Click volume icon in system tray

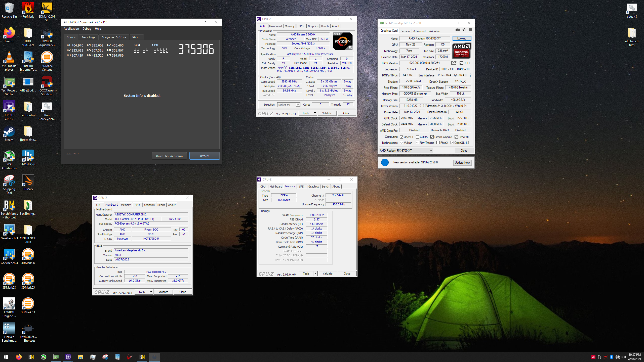tap(623, 357)
